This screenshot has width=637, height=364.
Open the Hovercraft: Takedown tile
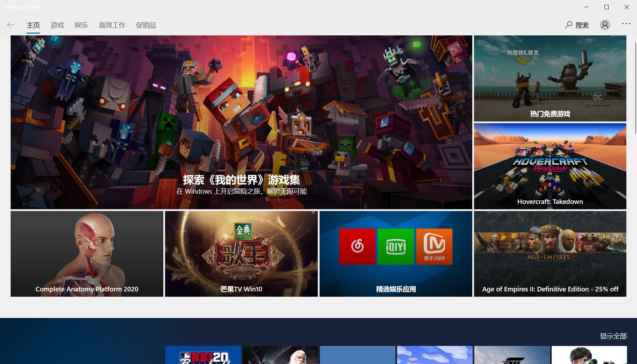click(550, 166)
